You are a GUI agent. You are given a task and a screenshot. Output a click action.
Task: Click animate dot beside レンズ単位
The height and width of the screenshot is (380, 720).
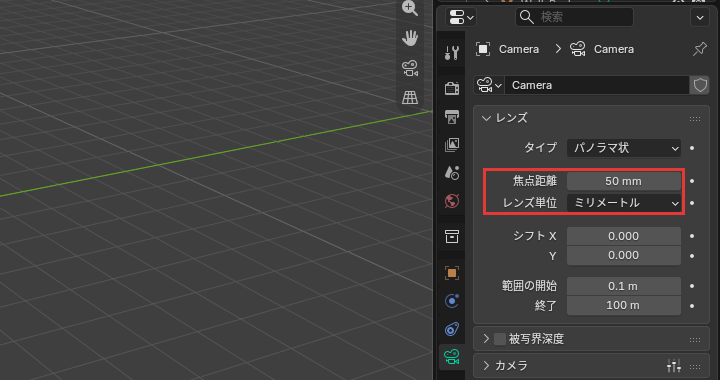(x=692, y=202)
